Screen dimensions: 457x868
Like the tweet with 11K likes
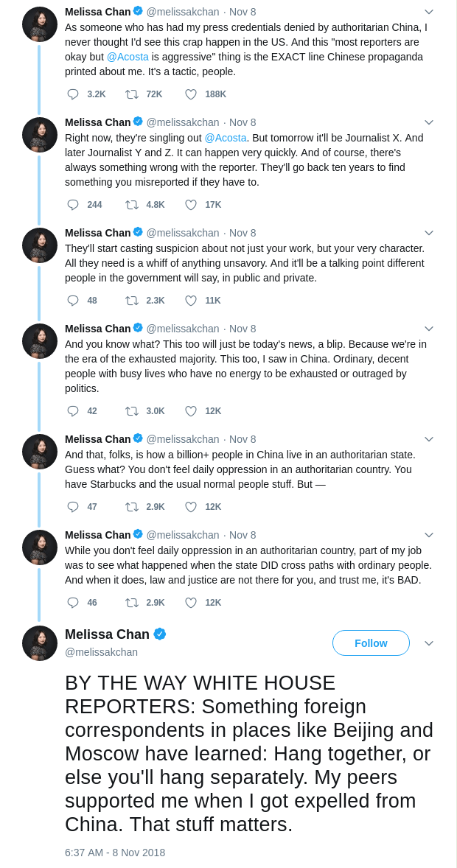pyautogui.click(x=191, y=301)
